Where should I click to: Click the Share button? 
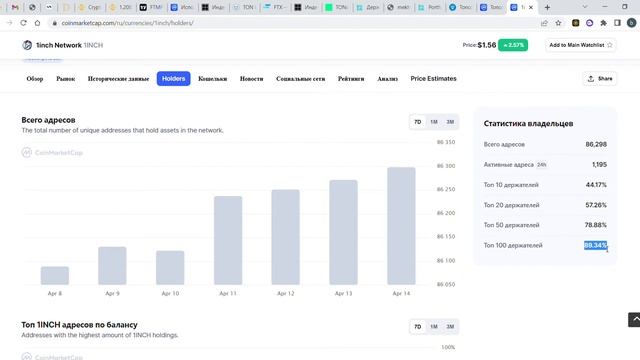(600, 78)
